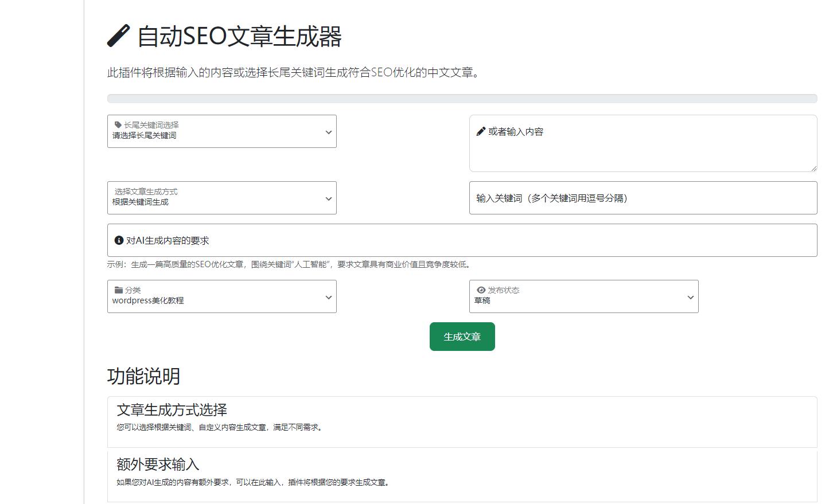Click the folder icon next to 分类 label

tap(118, 290)
